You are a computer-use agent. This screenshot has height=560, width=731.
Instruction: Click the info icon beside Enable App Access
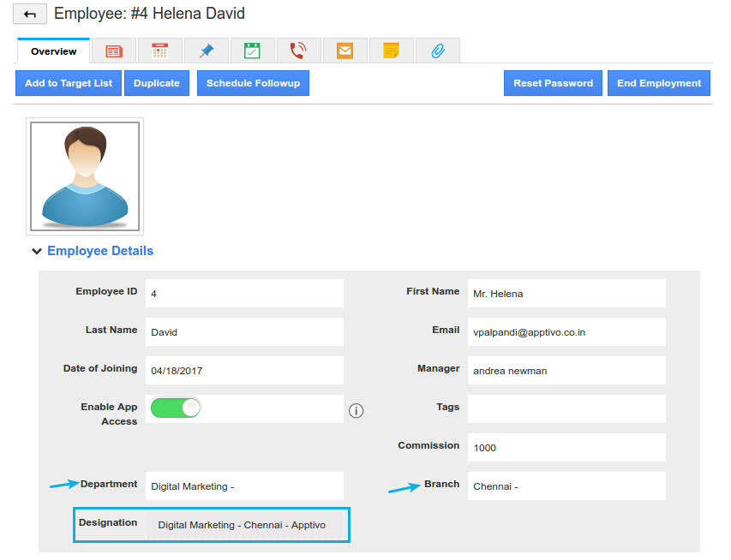coord(356,411)
